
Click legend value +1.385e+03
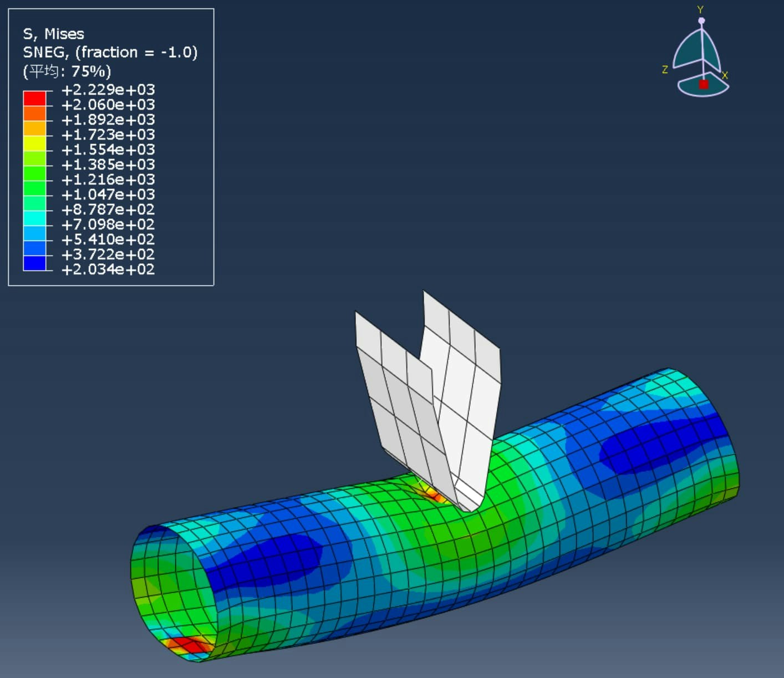(x=108, y=165)
